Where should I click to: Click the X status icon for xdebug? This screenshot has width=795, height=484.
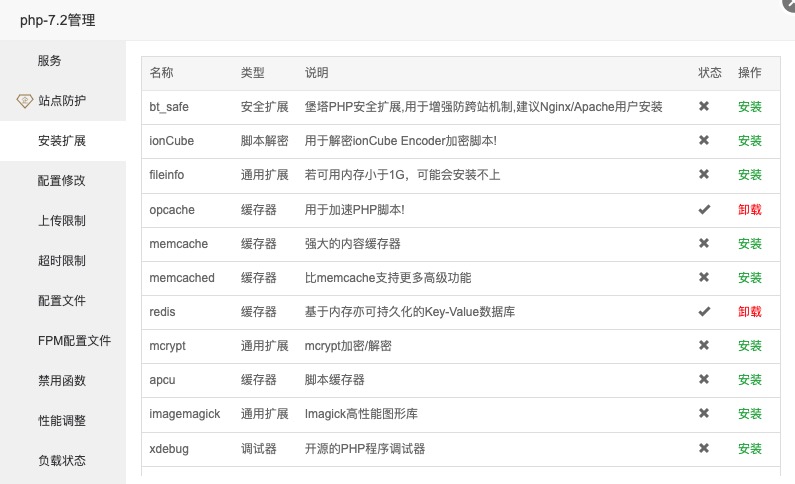[x=704, y=448]
